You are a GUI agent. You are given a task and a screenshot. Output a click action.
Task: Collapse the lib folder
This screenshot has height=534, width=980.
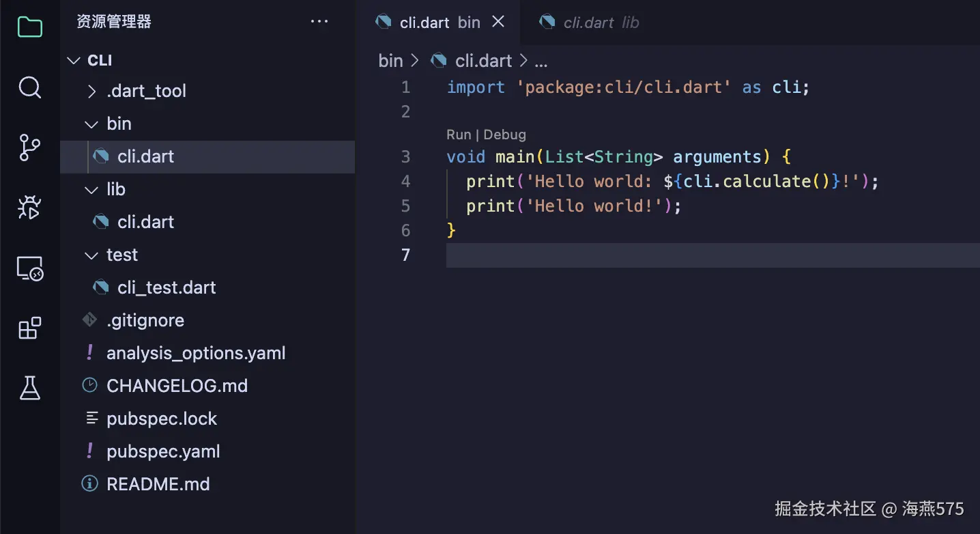[x=91, y=189]
